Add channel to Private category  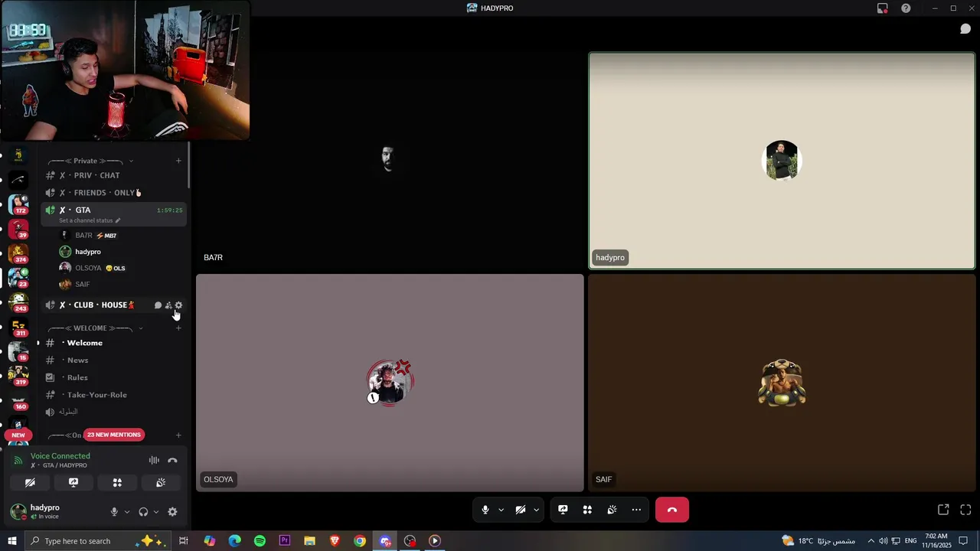[x=178, y=161]
